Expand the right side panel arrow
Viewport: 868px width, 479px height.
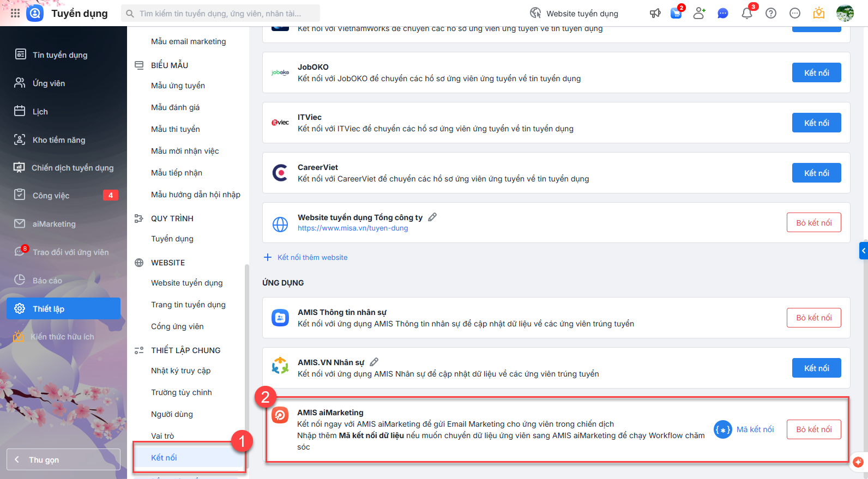pos(864,251)
